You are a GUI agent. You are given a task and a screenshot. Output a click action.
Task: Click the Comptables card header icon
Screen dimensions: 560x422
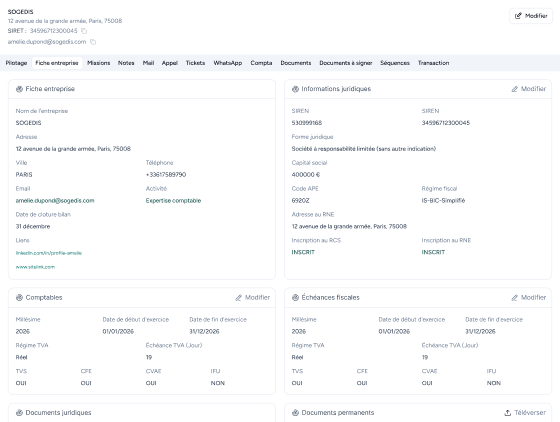19,297
